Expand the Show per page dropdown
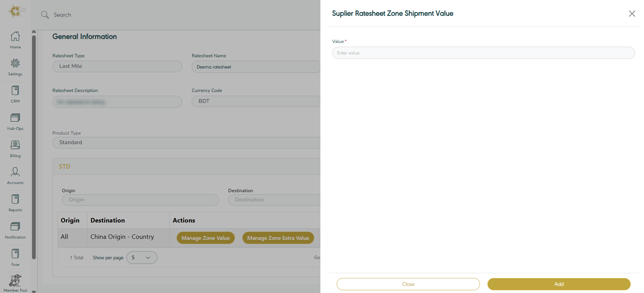Screen dimensions: 644x293 click(x=142, y=258)
